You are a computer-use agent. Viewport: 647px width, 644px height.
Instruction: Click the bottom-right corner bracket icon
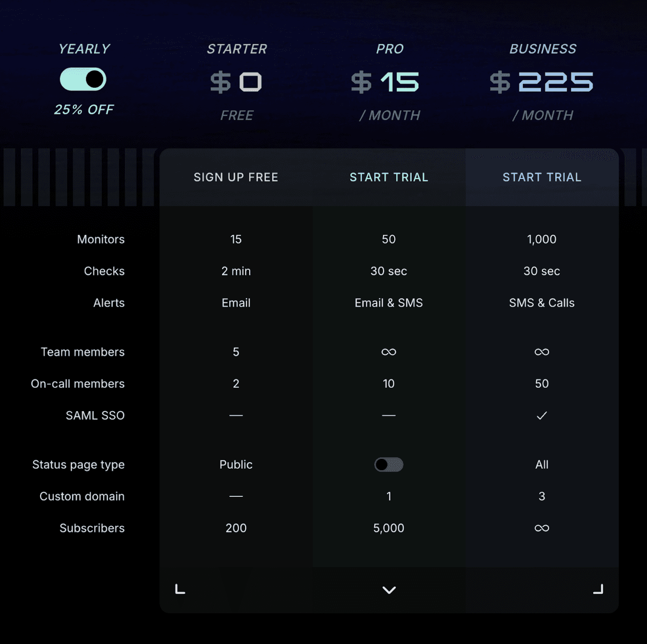click(x=598, y=589)
